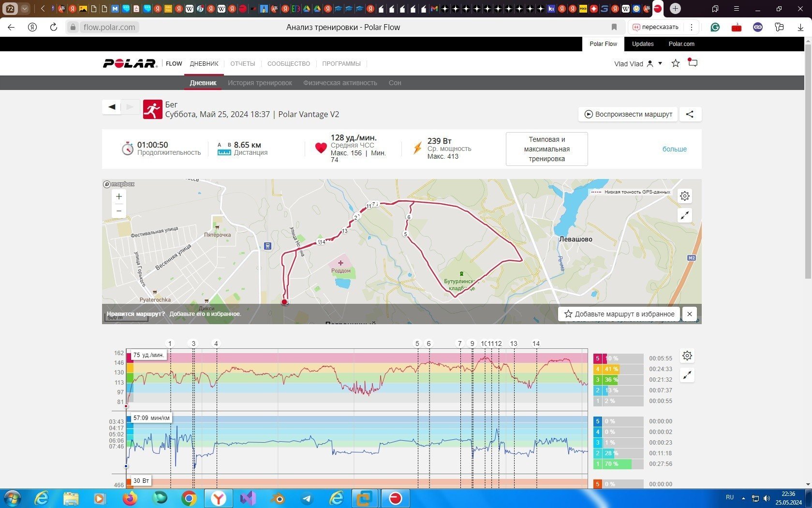Reload the Polar Flow page
The width and height of the screenshot is (812, 508).
(54, 27)
